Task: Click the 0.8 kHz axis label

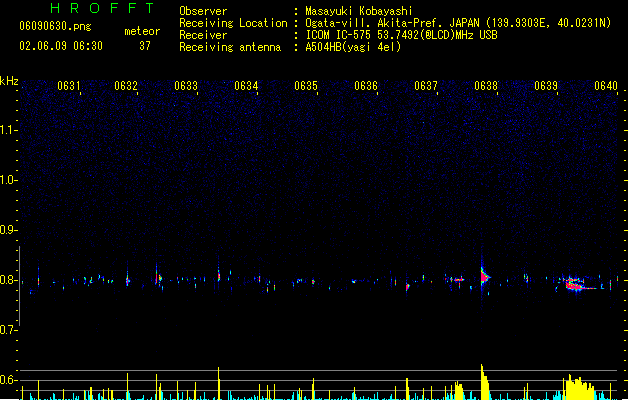Action: pos(8,280)
